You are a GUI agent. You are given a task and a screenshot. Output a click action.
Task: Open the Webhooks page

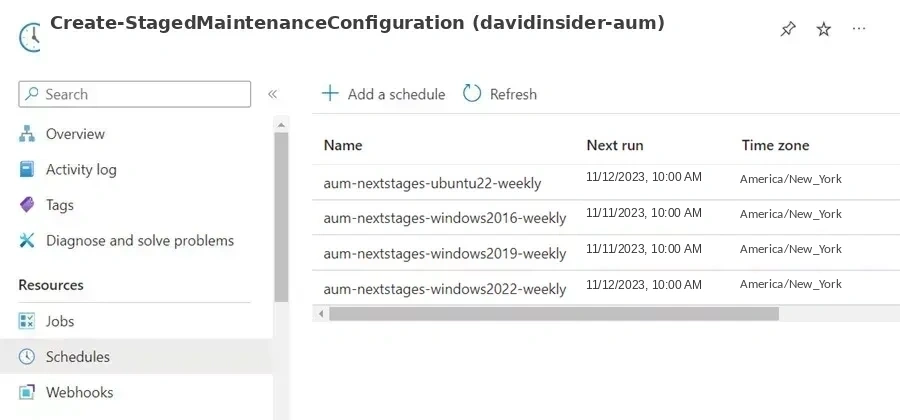[79, 392]
